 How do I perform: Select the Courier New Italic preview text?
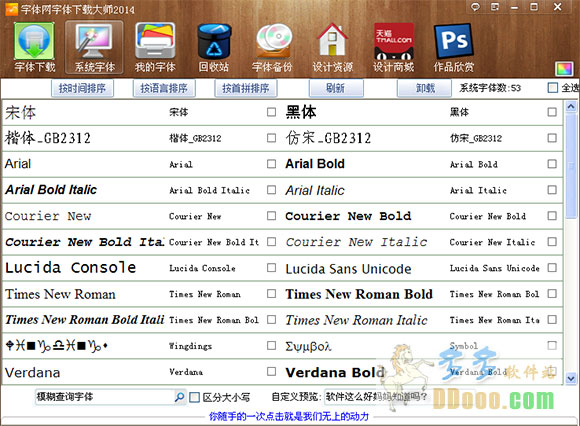pyautogui.click(x=356, y=242)
